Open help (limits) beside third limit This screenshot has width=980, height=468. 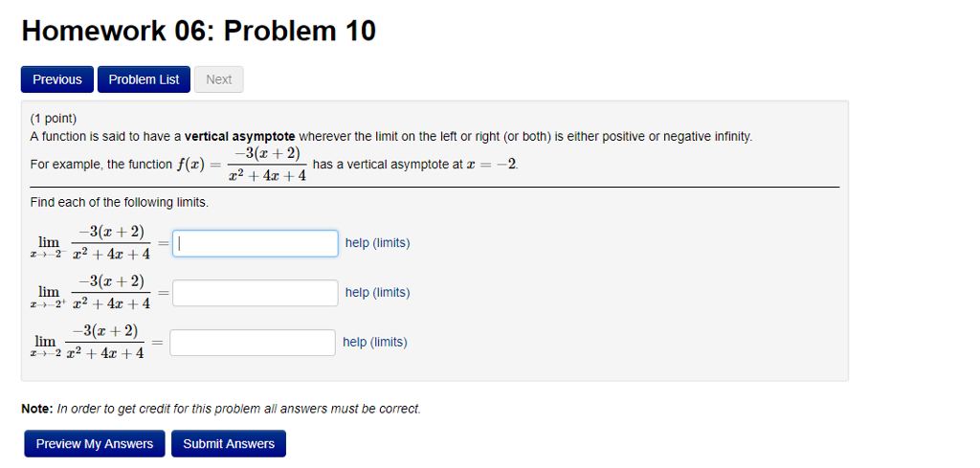point(375,342)
